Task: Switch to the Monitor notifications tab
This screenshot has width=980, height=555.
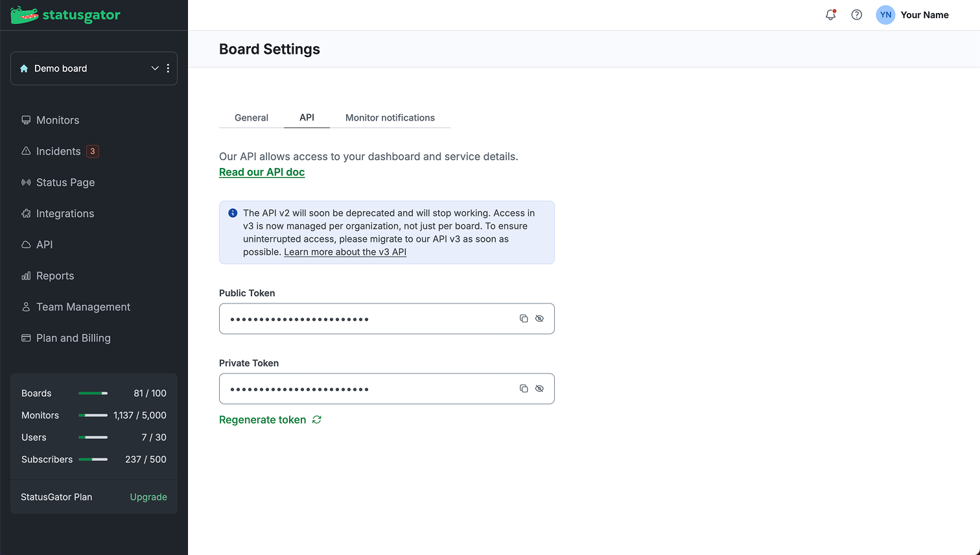Action: (390, 117)
